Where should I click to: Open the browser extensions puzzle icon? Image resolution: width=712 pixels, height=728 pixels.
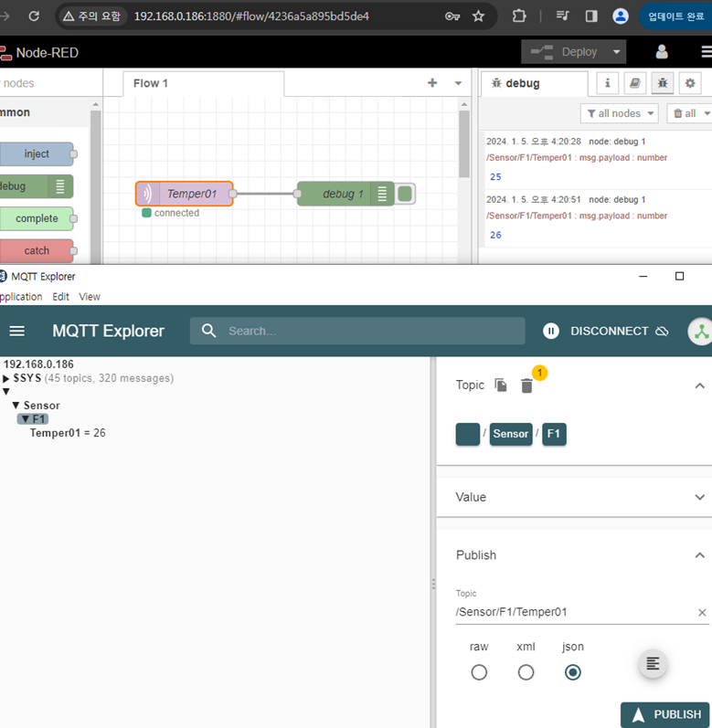click(x=519, y=16)
